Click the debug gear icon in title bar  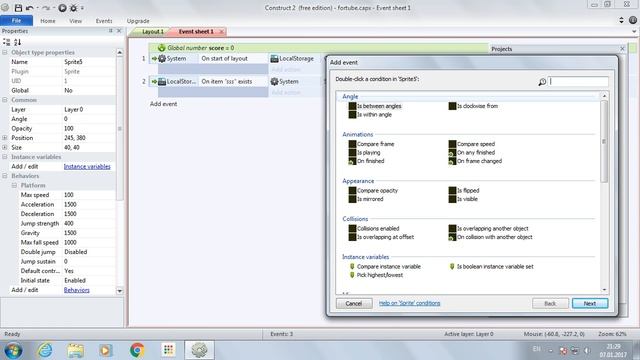(74, 8)
